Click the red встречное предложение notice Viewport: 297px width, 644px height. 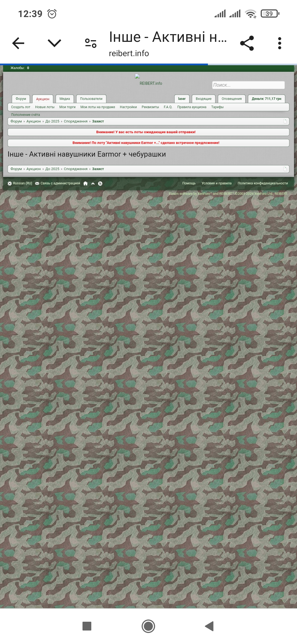[146, 143]
